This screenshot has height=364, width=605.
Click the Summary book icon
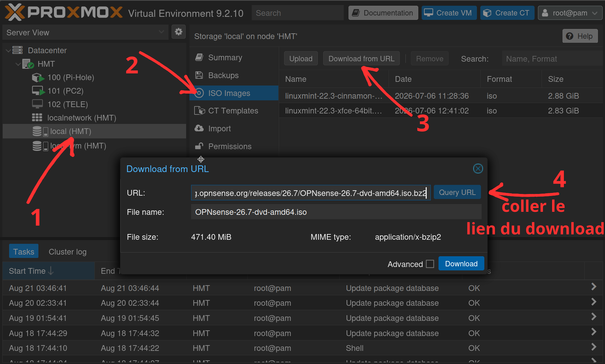(x=199, y=57)
